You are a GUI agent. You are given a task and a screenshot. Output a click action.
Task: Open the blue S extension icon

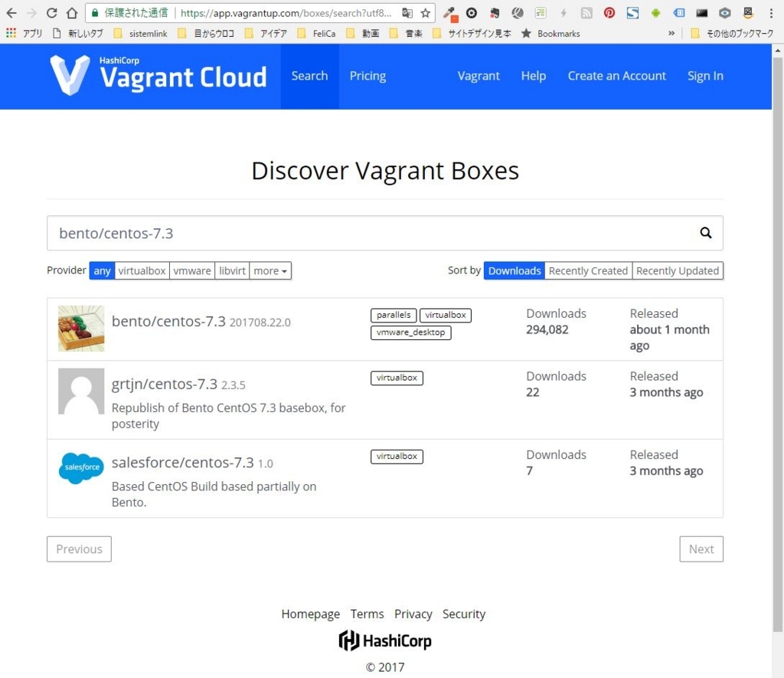pyautogui.click(x=632, y=13)
